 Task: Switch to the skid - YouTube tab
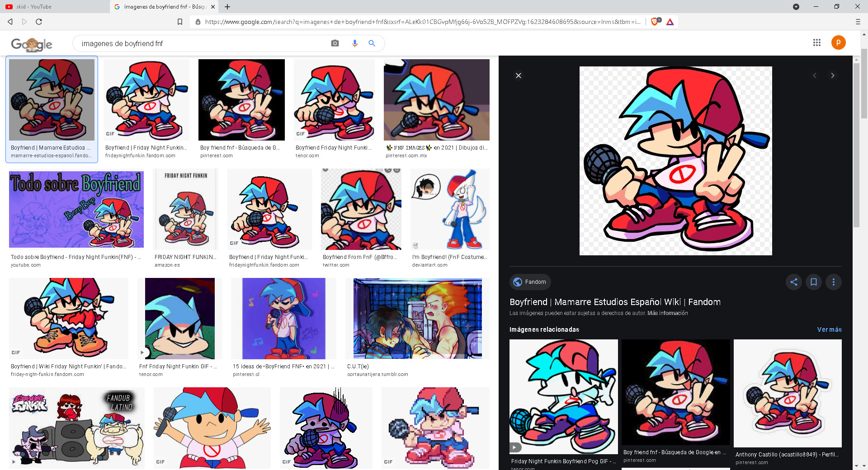point(54,7)
